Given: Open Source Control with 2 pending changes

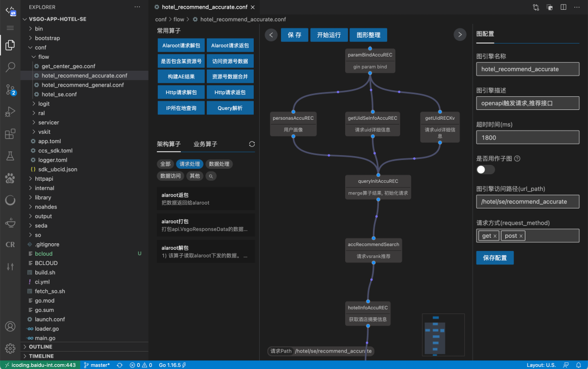Looking at the screenshot, I should (10, 90).
